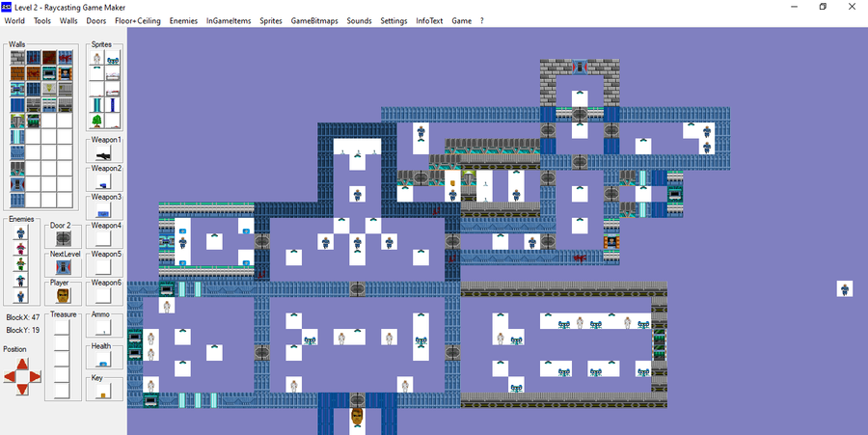
Task: Move map position up with red arrow
Action: [x=21, y=365]
